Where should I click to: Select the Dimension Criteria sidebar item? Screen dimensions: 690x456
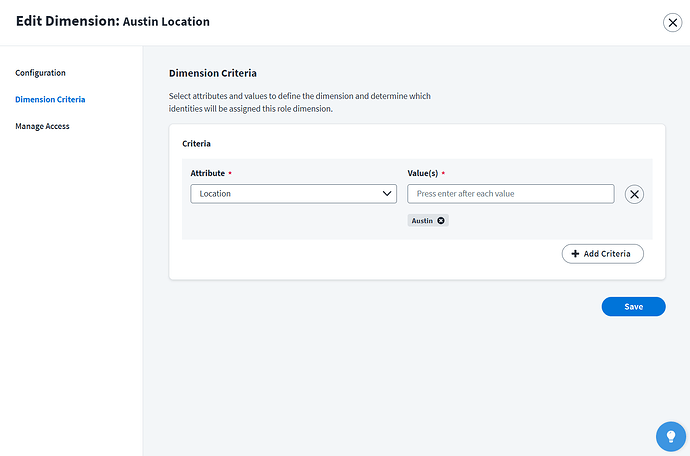click(x=50, y=100)
